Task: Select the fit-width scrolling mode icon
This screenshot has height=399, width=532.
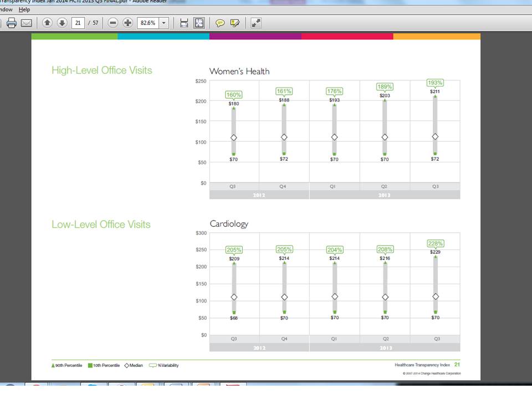Action: pos(184,23)
